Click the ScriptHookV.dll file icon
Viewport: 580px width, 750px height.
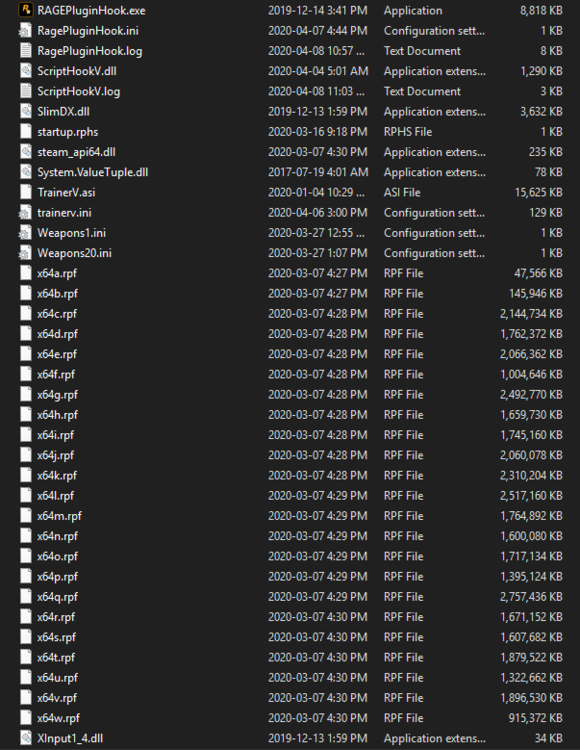click(x=26, y=71)
